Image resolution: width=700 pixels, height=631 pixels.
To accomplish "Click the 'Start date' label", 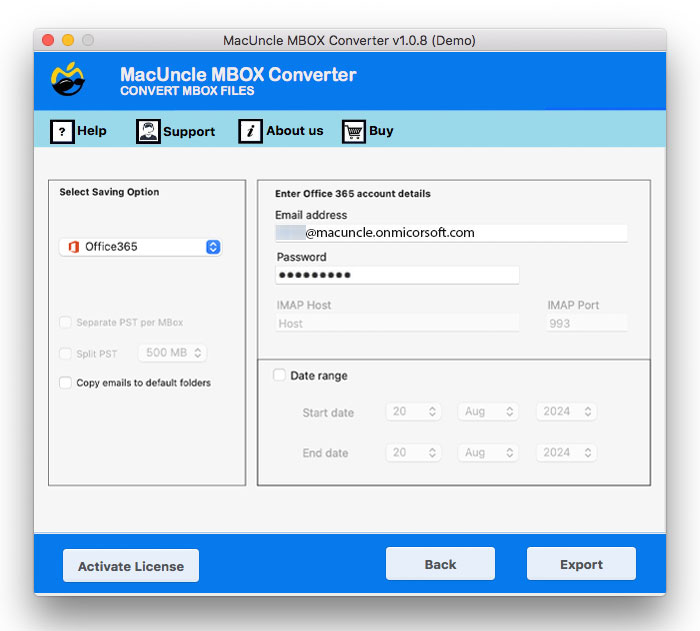I will [328, 413].
